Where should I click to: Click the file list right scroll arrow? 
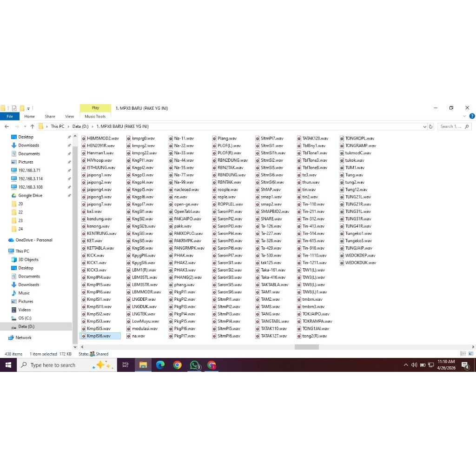[473, 347]
